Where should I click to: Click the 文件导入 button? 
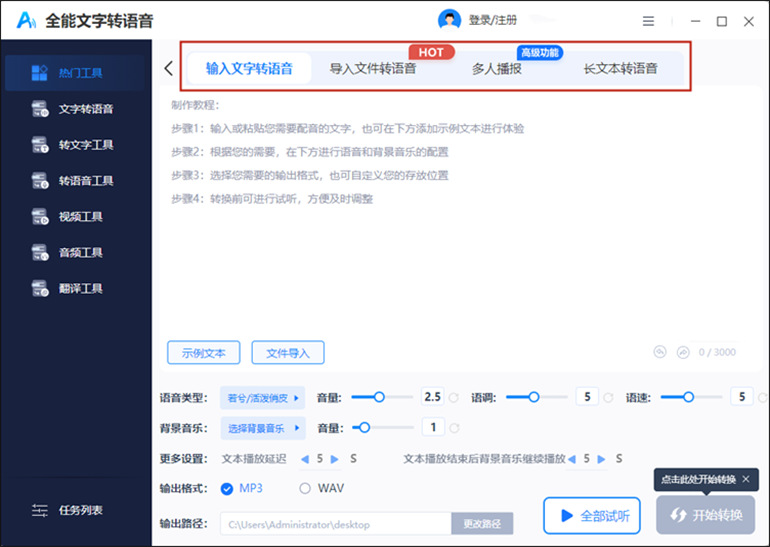click(x=288, y=353)
